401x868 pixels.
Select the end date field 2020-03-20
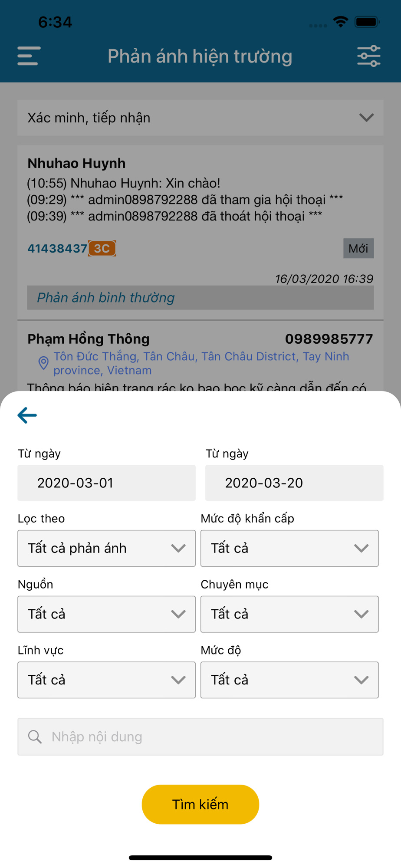(294, 483)
